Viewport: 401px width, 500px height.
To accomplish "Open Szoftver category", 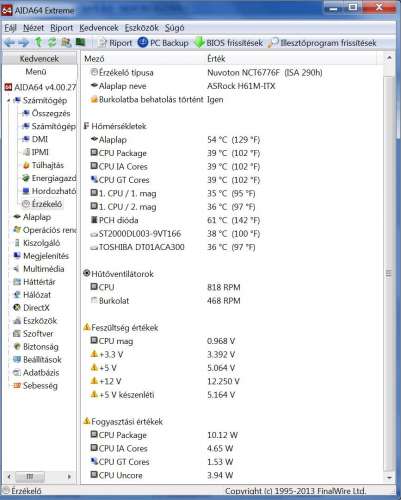I will (x=33, y=334).
